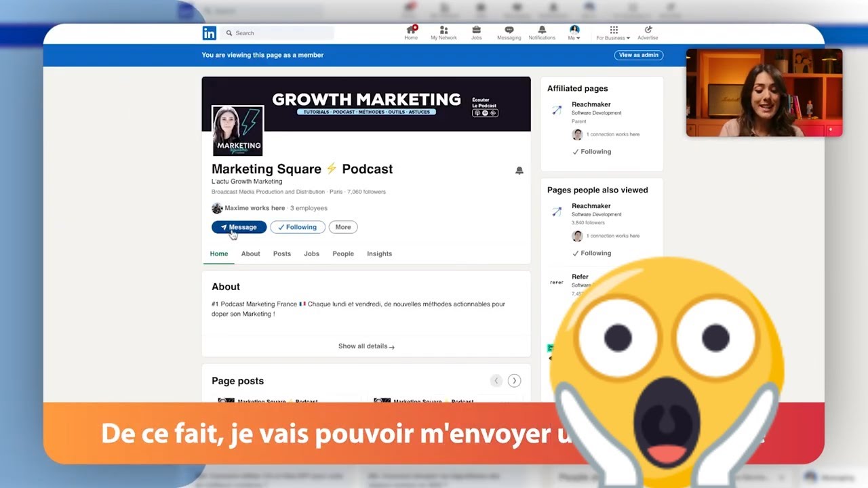
Task: Switch to the Insights tab
Action: pyautogui.click(x=379, y=253)
